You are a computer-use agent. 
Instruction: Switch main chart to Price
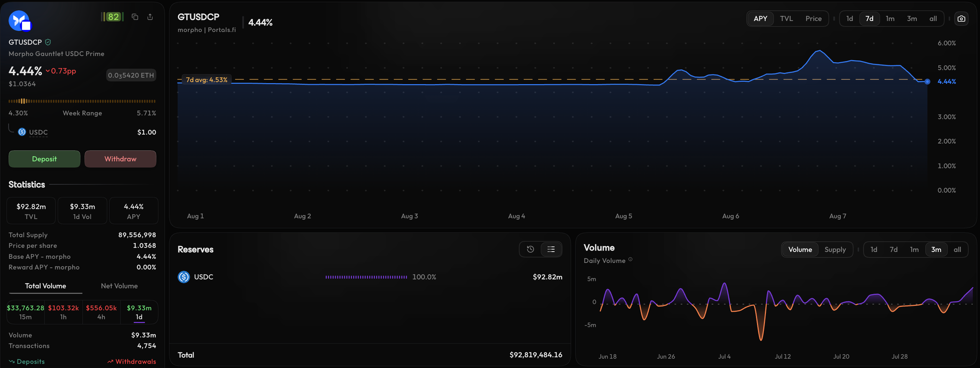coord(813,19)
